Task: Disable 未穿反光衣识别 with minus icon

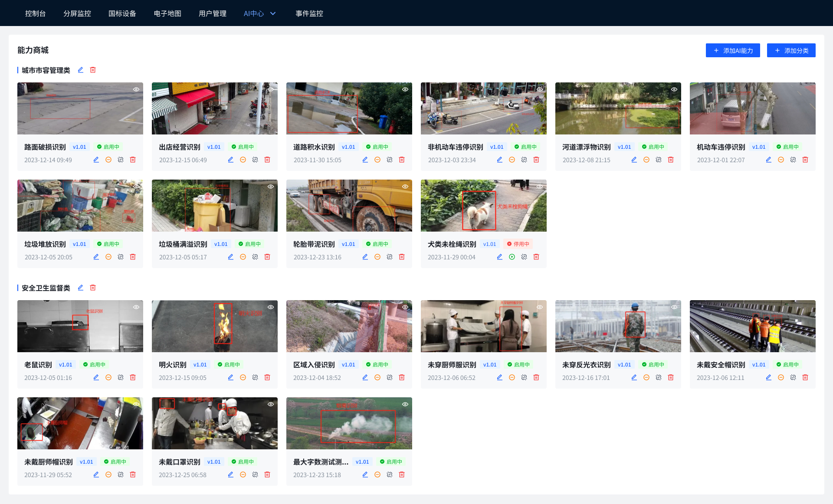Action: 646,377
